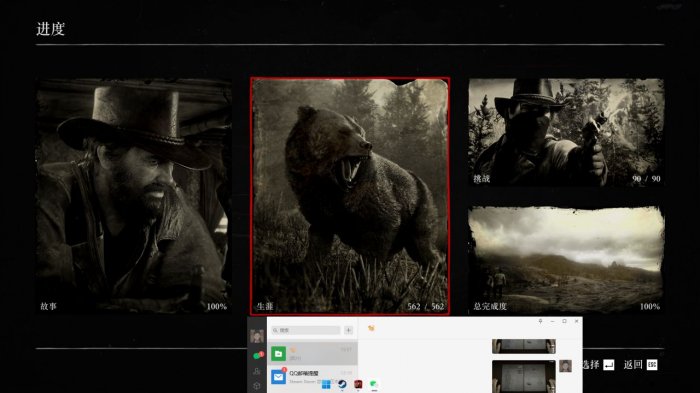Select the 生涯 bear card

click(350, 196)
